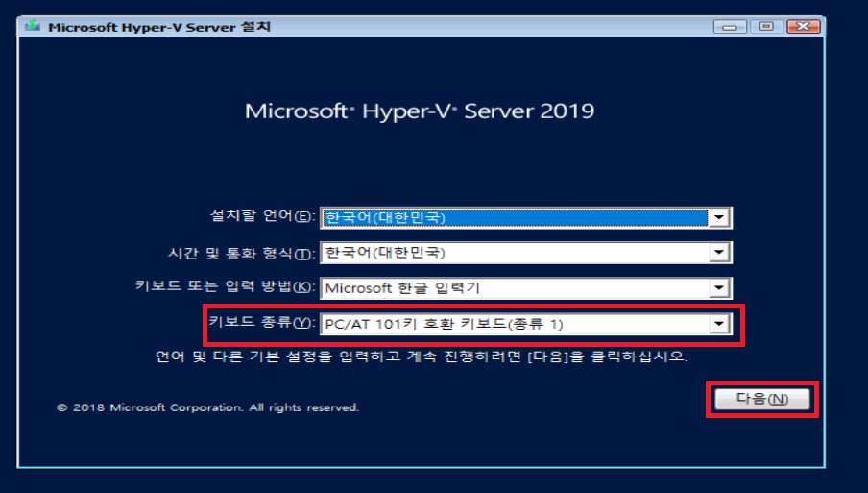Viewport: 868px width, 493px height.
Task: Click the 다음(N) button
Action: [762, 399]
